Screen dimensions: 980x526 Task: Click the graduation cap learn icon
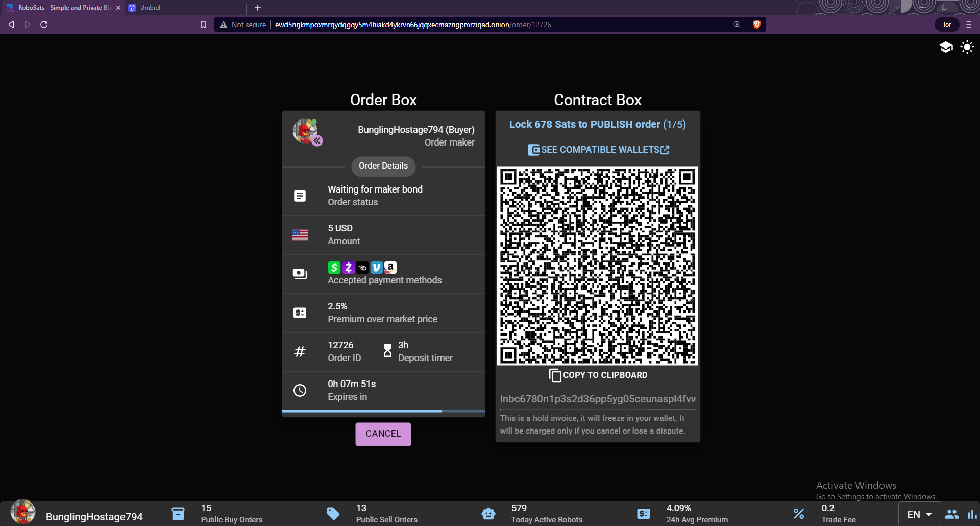point(946,47)
